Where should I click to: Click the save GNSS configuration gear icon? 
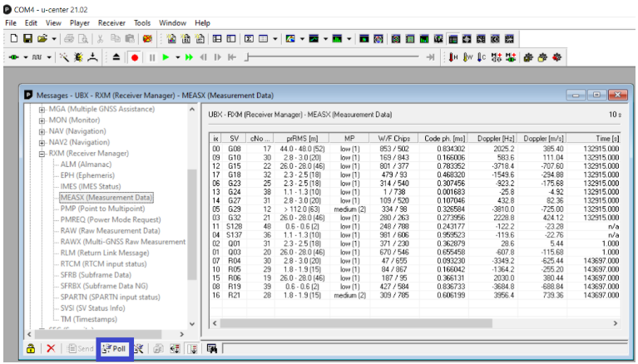528,57
